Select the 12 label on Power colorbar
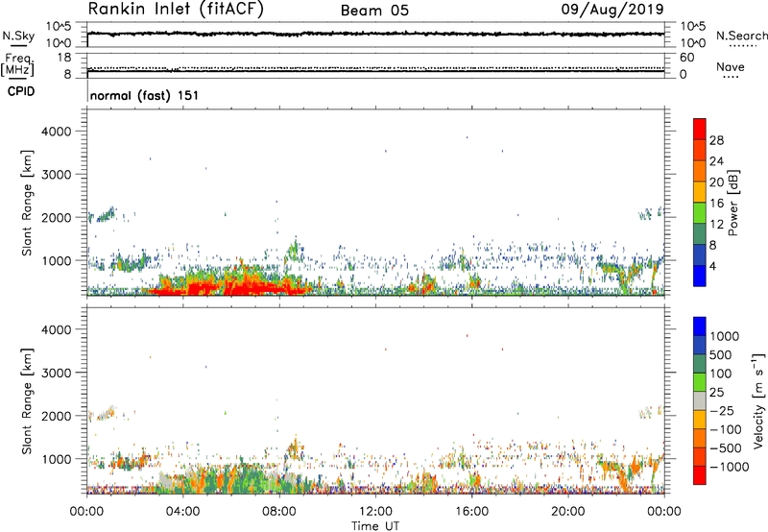The height and width of the screenshot is (532, 768). (716, 224)
